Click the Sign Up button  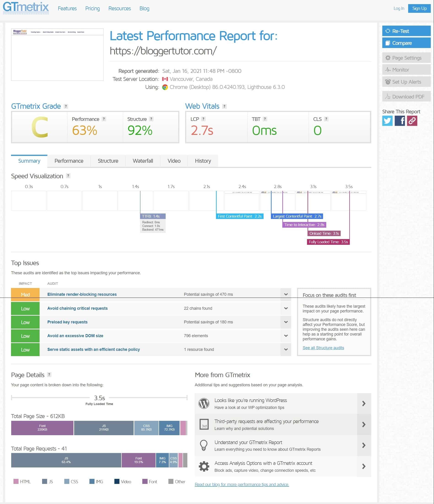[x=419, y=8]
